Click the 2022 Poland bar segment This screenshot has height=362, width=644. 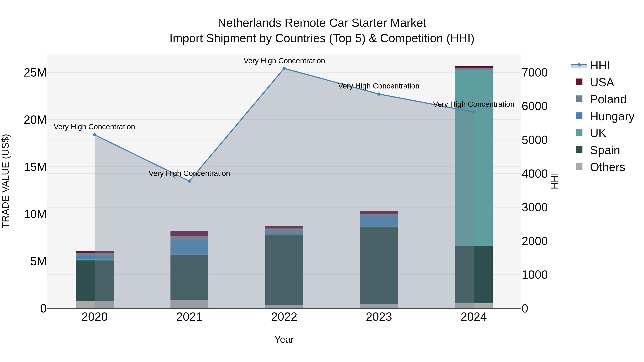pyautogui.click(x=284, y=231)
